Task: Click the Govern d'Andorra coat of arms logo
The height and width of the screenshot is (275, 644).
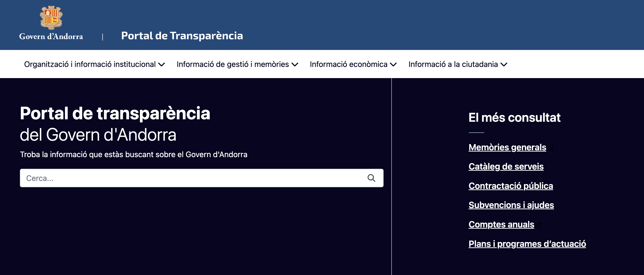Action: click(51, 17)
